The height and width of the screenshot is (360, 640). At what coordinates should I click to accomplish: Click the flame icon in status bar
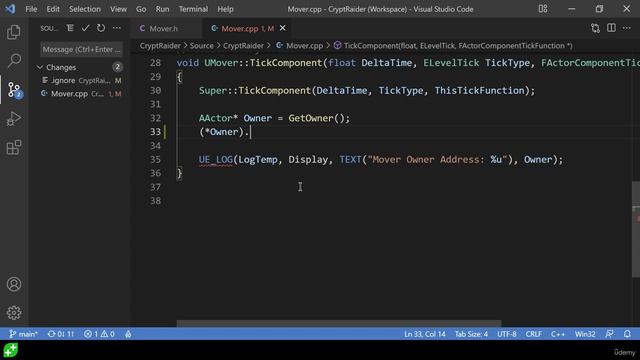[128, 334]
